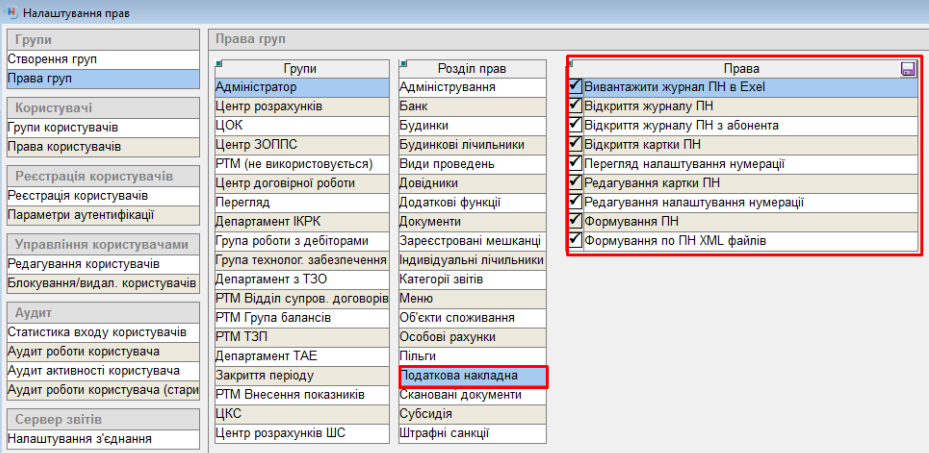Select Податкова накладна in Розділ прав
Viewport: 929px width, 453px height.
(x=472, y=376)
